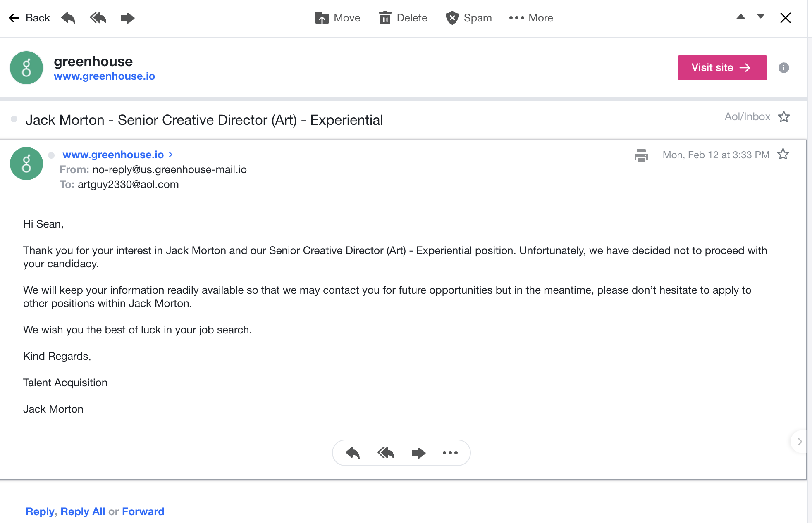This screenshot has width=812, height=523.
Task: Click the Reply All text link at bottom
Action: [x=83, y=511]
